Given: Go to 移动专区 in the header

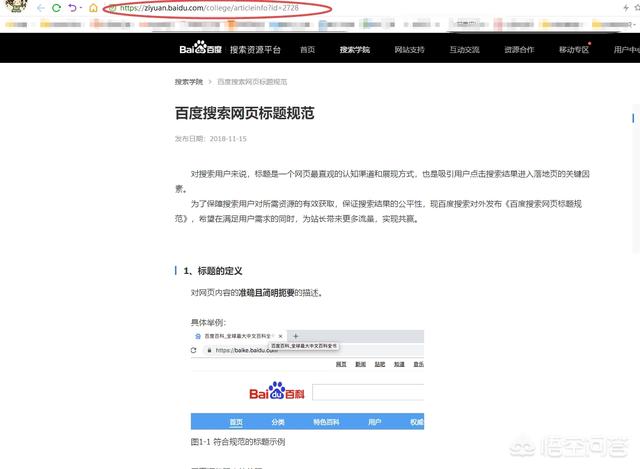Looking at the screenshot, I should tap(574, 49).
